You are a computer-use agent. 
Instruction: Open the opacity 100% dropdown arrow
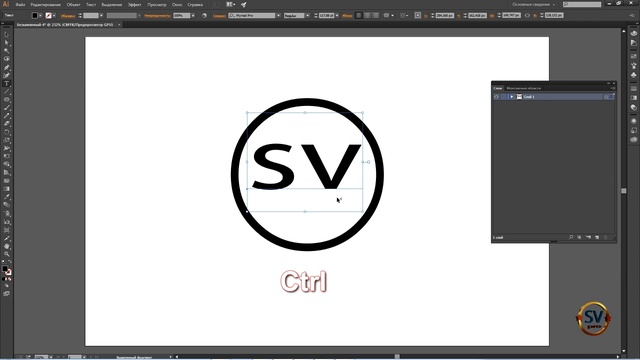pyautogui.click(x=193, y=16)
